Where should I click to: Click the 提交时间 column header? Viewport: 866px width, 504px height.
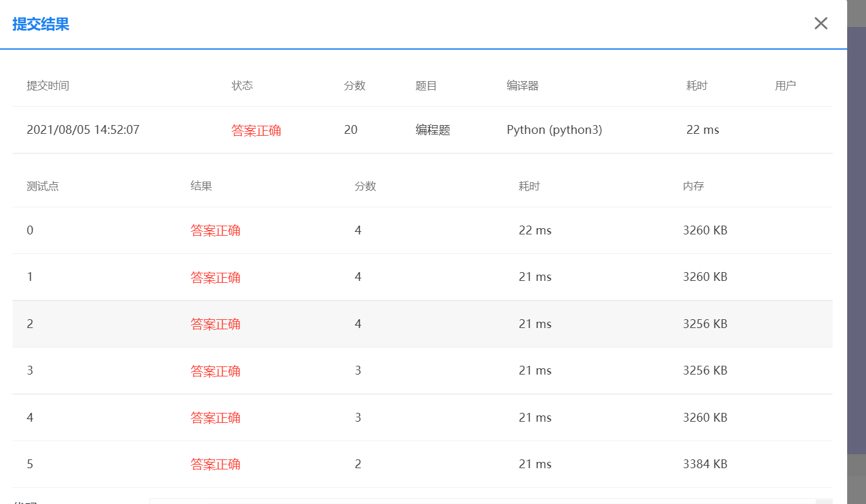point(48,85)
